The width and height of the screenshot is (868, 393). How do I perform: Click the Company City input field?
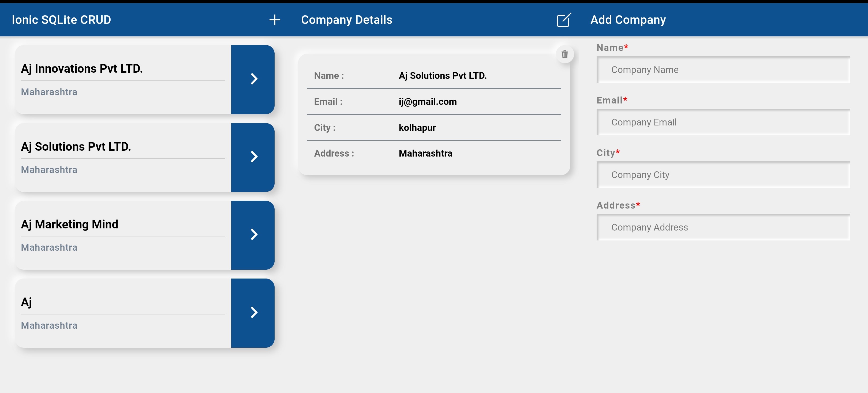point(723,175)
